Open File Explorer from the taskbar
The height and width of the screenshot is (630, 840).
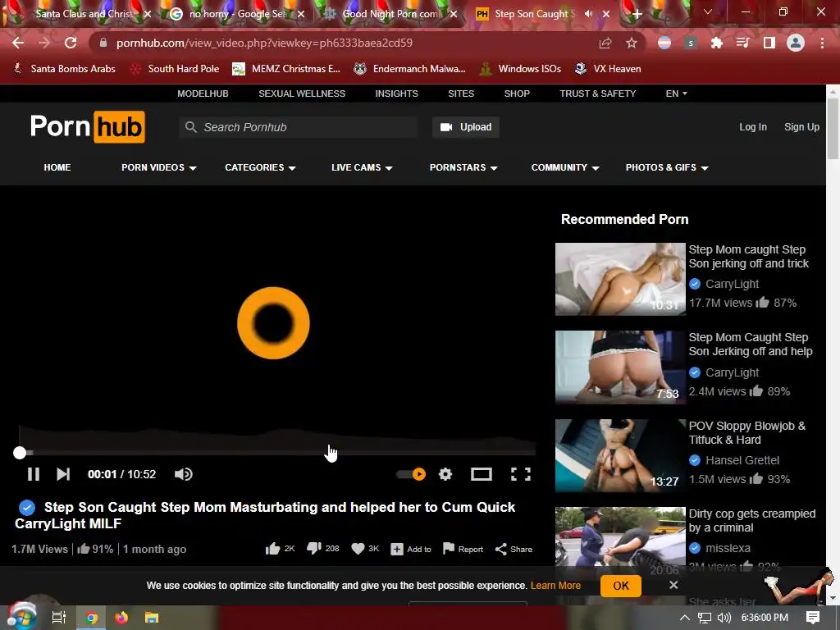[x=152, y=618]
